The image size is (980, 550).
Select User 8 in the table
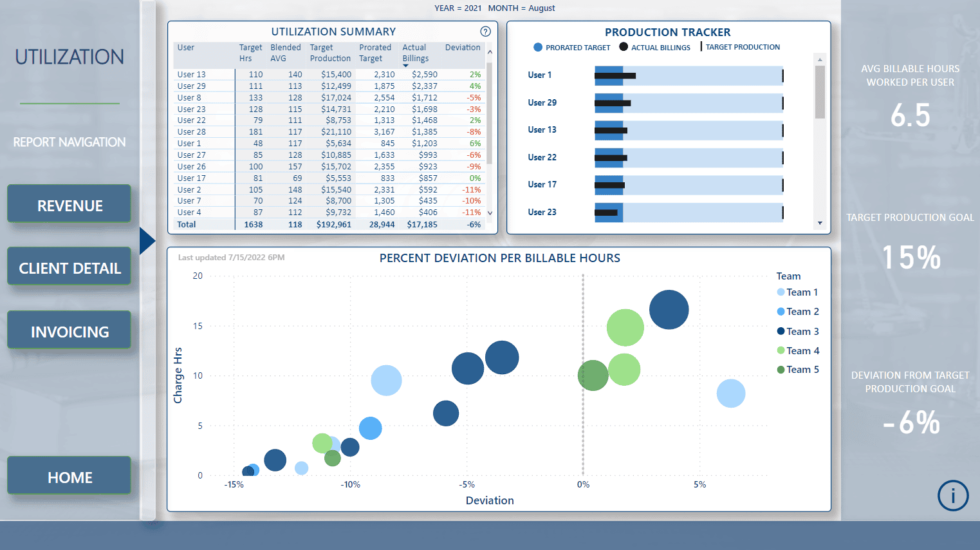tap(329, 98)
